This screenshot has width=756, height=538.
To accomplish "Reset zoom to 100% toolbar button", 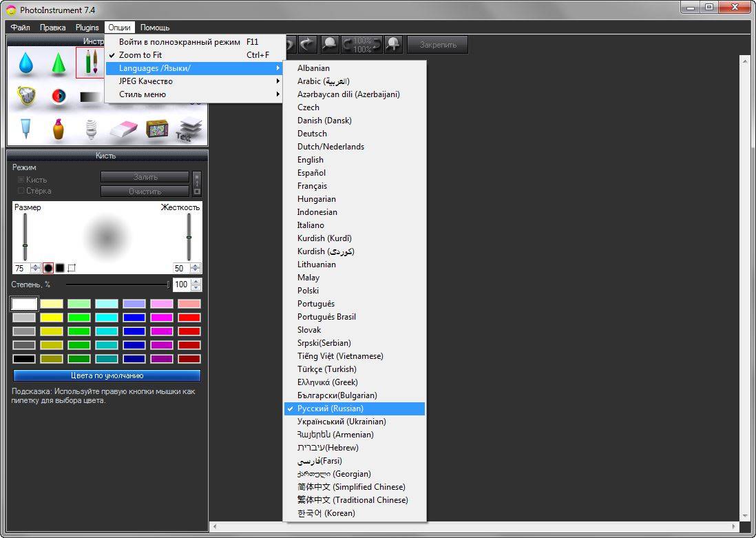I will (361, 44).
